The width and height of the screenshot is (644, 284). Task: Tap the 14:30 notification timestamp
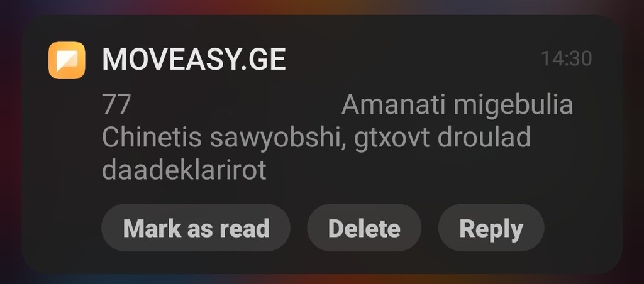coord(567,58)
